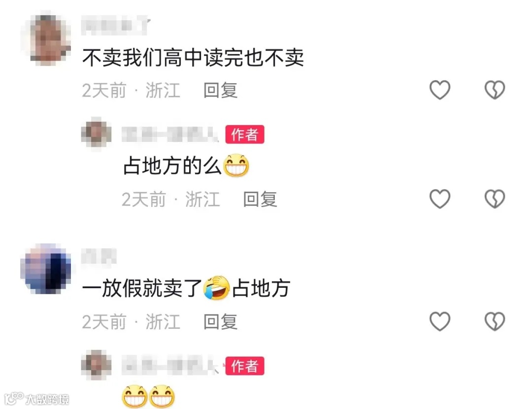Tap broken-heart on "一放假就卖了" comment

pyautogui.click(x=495, y=321)
